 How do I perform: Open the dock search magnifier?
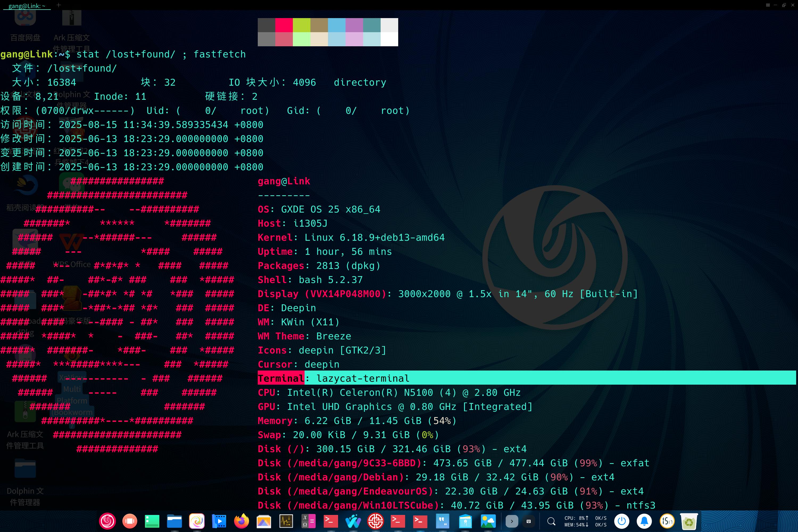coord(551,521)
